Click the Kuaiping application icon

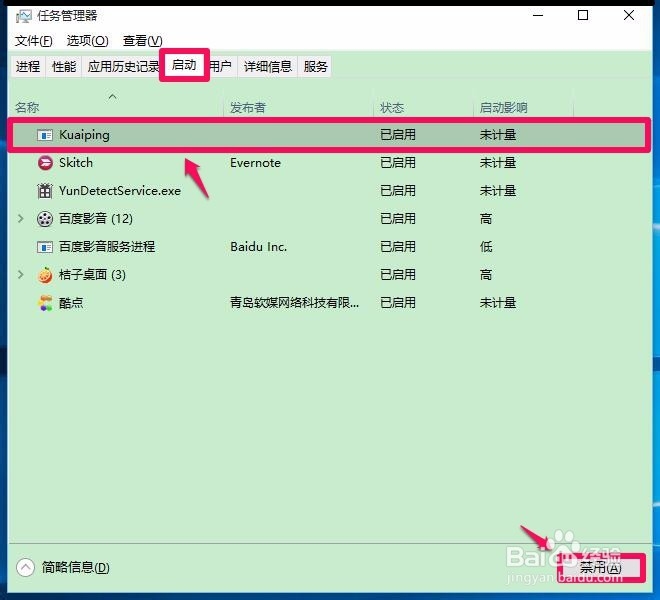point(45,135)
